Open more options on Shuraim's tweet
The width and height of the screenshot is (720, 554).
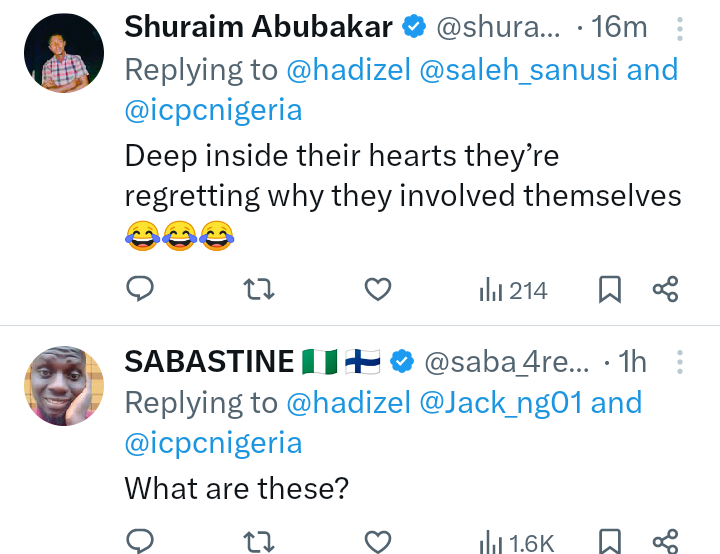tap(680, 29)
